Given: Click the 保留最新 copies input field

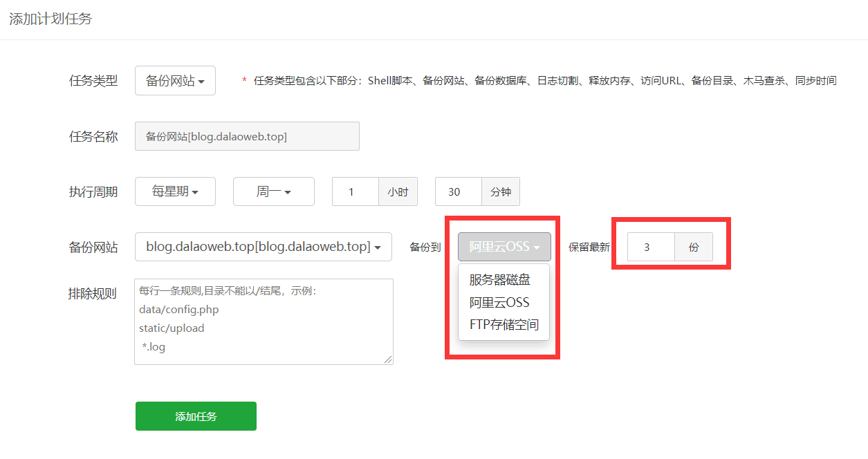Looking at the screenshot, I should (x=651, y=247).
